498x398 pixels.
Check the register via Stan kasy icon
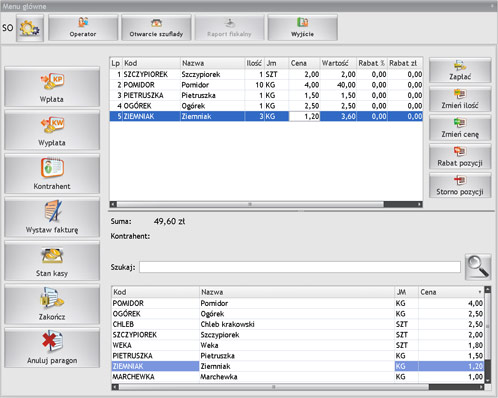52,256
